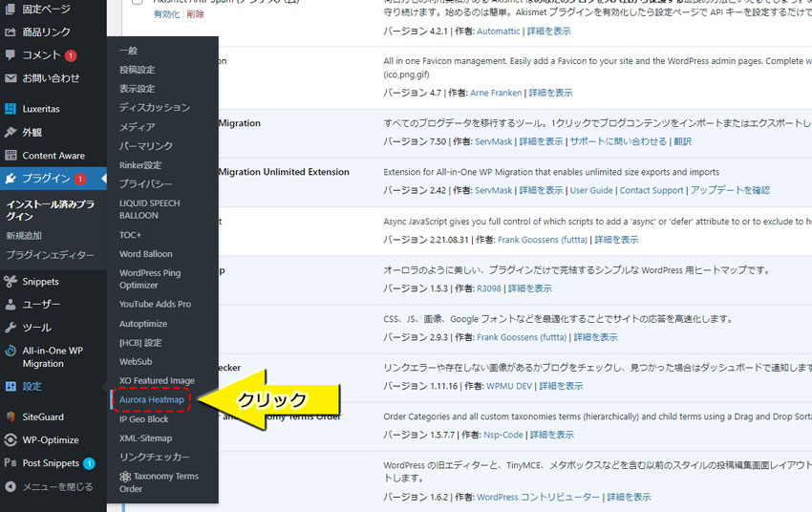This screenshot has width=812, height=512.
Task: Select XML-Sitemap in the settings flyout
Action: pyautogui.click(x=145, y=437)
